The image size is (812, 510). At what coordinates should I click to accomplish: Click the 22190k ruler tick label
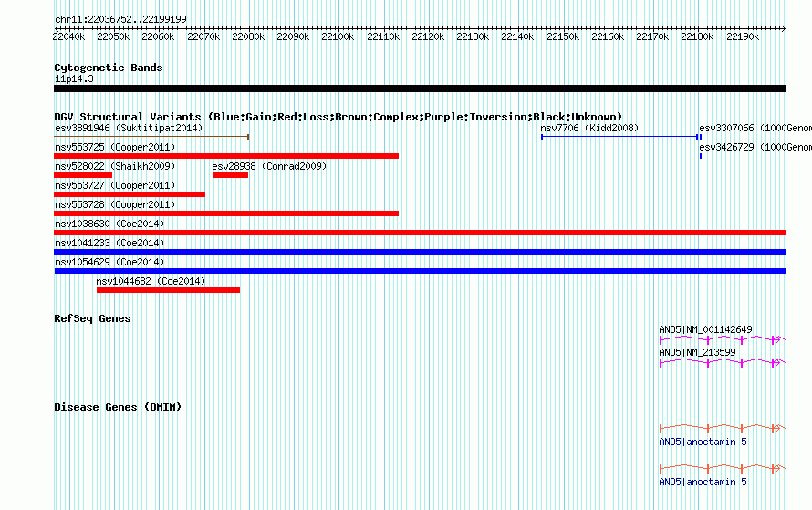(743, 36)
